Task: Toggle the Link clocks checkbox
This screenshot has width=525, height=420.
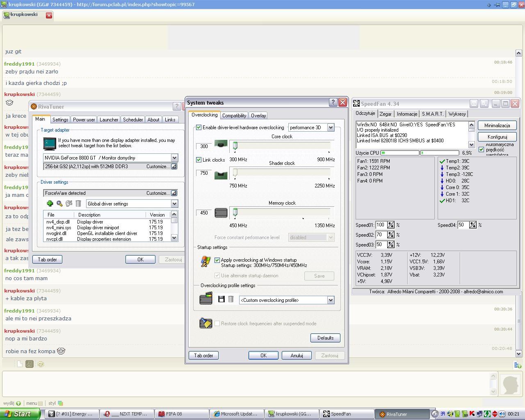Action: coord(199,160)
